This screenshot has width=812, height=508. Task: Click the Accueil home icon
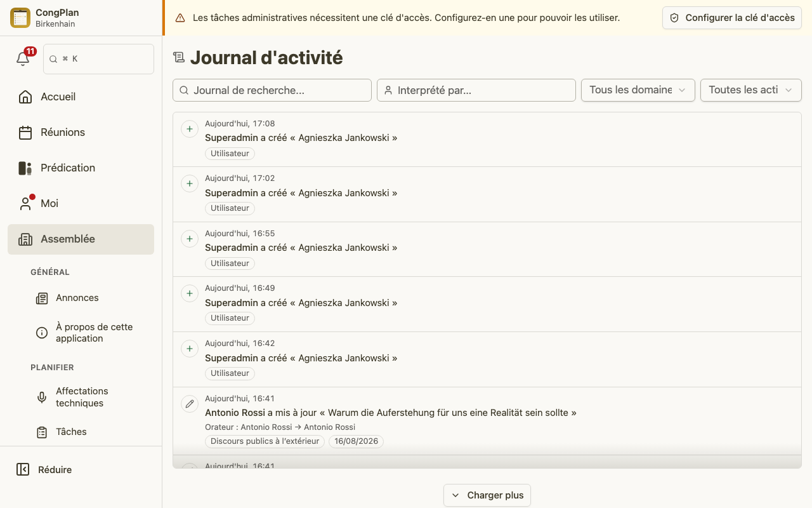(25, 97)
